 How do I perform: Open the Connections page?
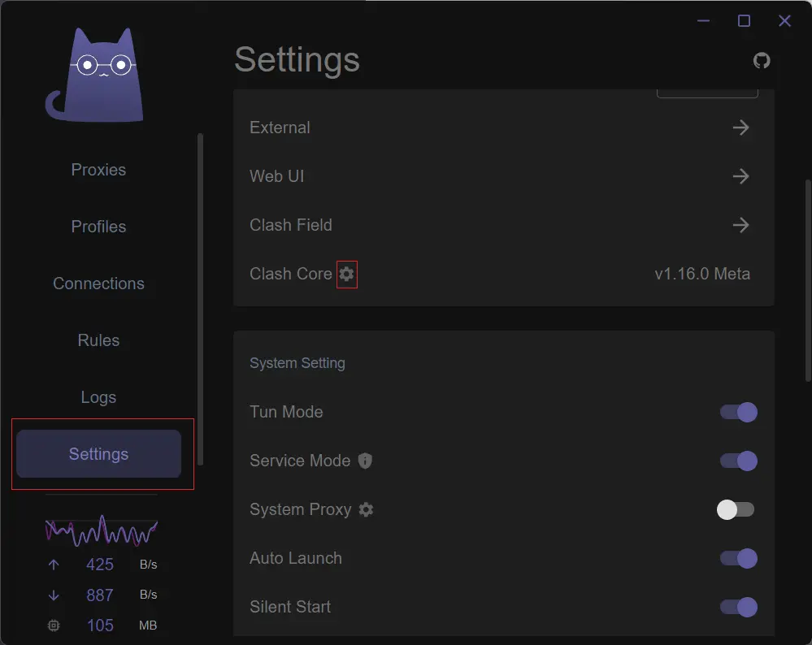point(98,284)
